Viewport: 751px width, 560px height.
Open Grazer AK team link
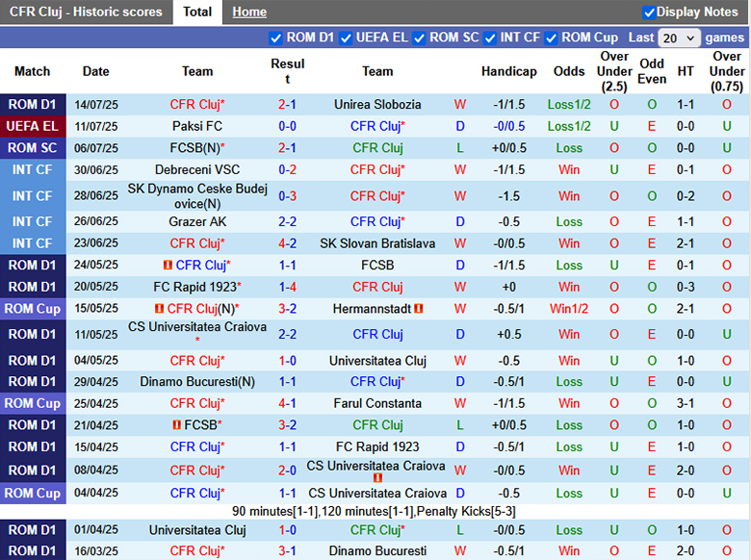197,221
